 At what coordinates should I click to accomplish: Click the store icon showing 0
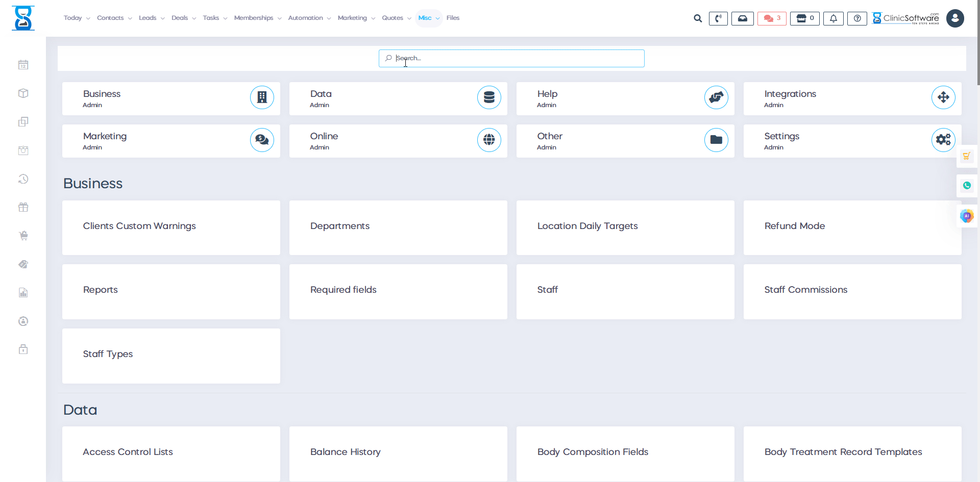tap(804, 18)
